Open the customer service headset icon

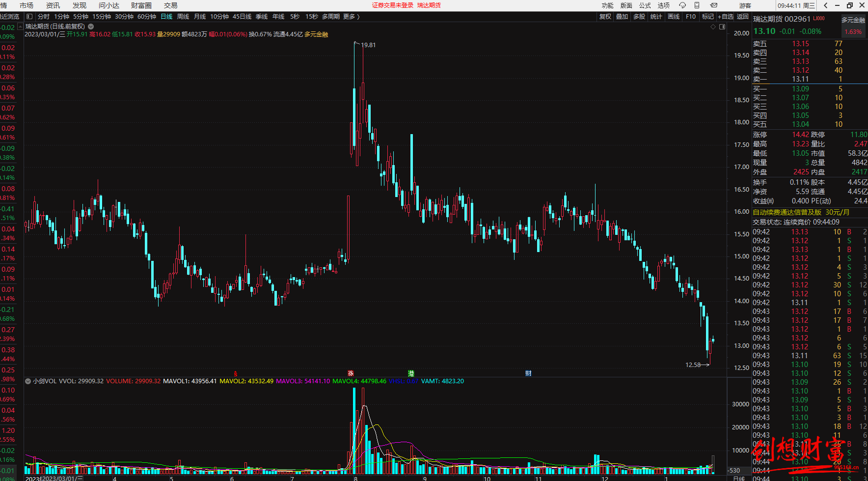pos(682,5)
